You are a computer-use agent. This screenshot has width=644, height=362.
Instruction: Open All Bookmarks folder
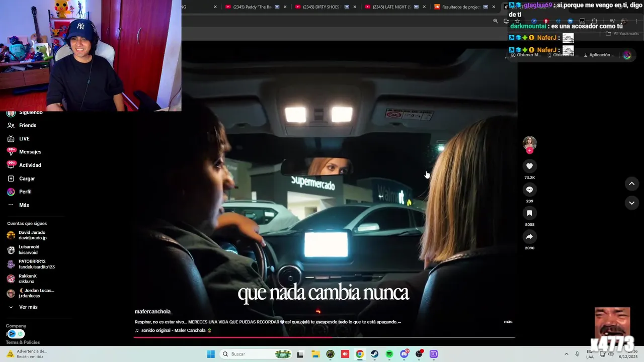[622, 34]
